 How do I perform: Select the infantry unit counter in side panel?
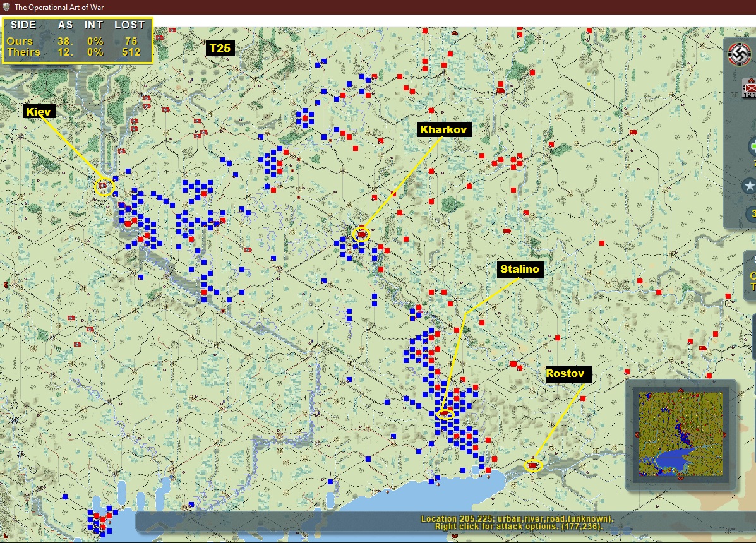coord(749,88)
